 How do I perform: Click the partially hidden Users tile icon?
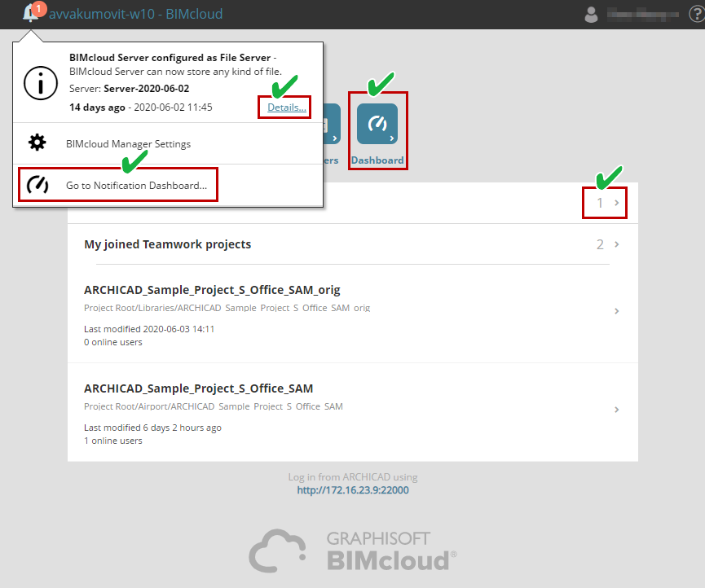click(332, 124)
